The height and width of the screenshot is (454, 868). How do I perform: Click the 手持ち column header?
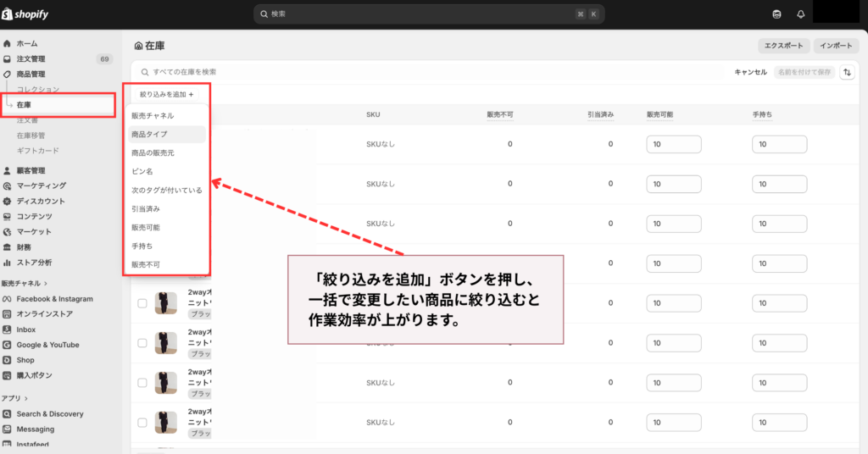point(762,114)
